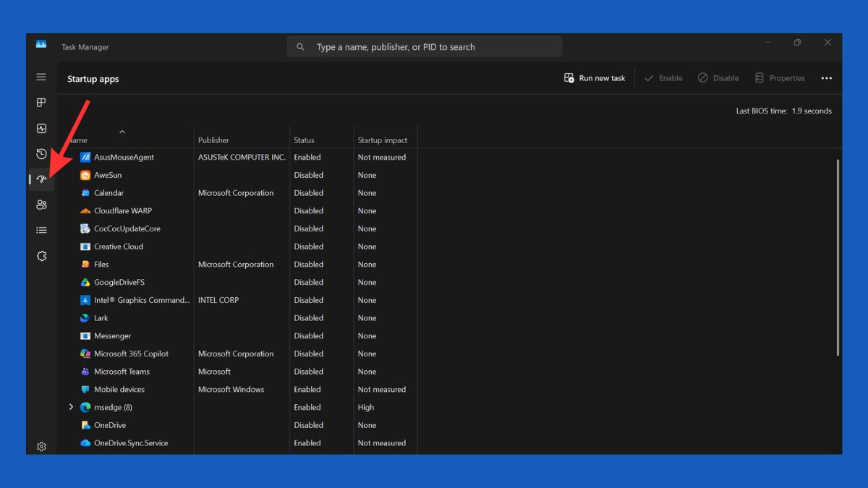The width and height of the screenshot is (868, 488).
Task: Click the Intel Graphics Command app icon
Action: click(85, 300)
